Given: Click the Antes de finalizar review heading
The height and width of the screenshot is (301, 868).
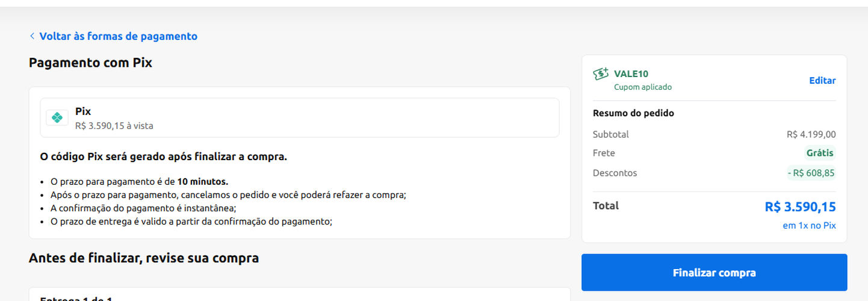Looking at the screenshot, I should coord(144,258).
